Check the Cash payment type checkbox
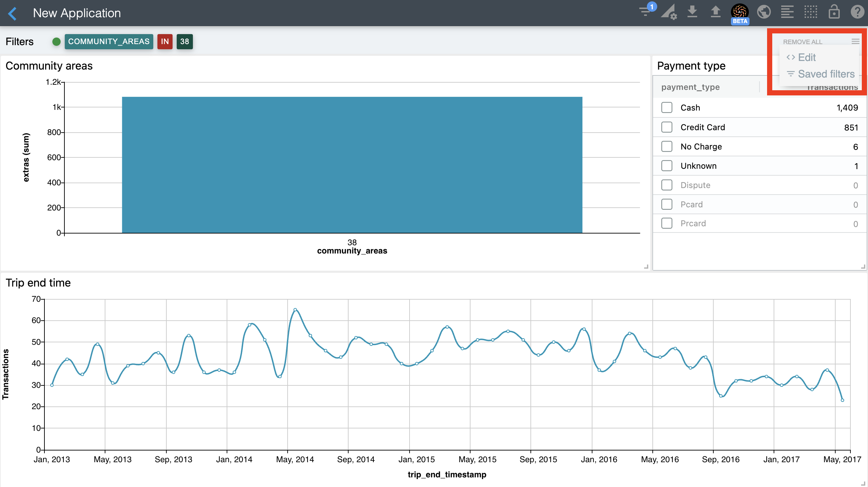This screenshot has width=868, height=487. click(x=667, y=107)
